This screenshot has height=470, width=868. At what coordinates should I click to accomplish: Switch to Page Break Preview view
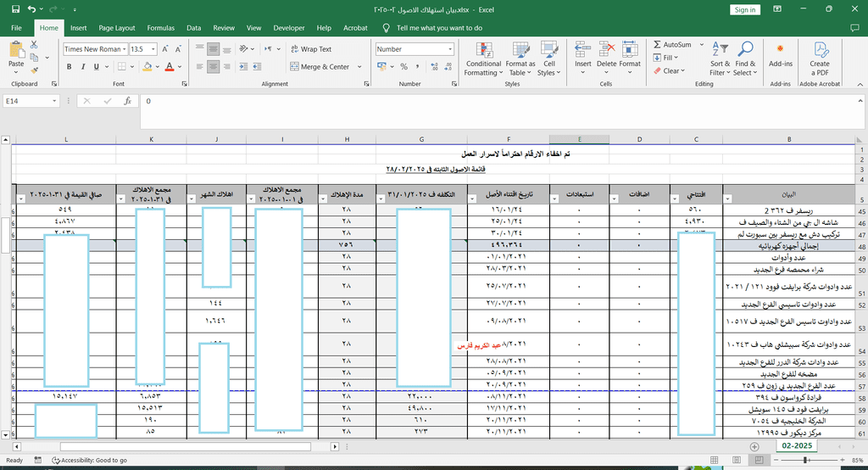pyautogui.click(x=759, y=460)
